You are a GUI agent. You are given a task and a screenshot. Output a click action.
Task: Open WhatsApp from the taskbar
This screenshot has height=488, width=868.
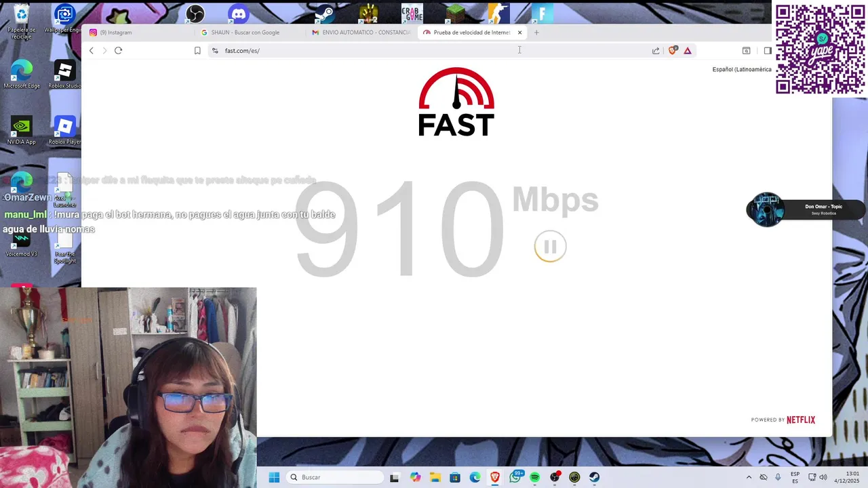tap(515, 477)
